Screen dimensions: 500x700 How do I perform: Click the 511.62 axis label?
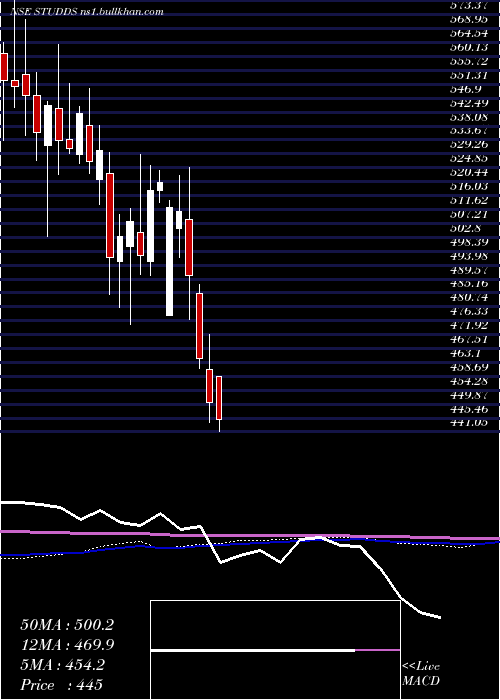point(471,200)
